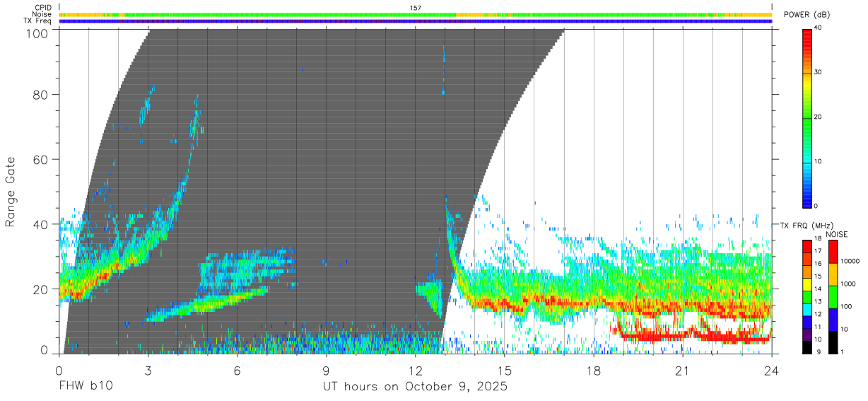This screenshot has width=868, height=401.
Task: Click the TX Freq row label
Action: click(38, 21)
